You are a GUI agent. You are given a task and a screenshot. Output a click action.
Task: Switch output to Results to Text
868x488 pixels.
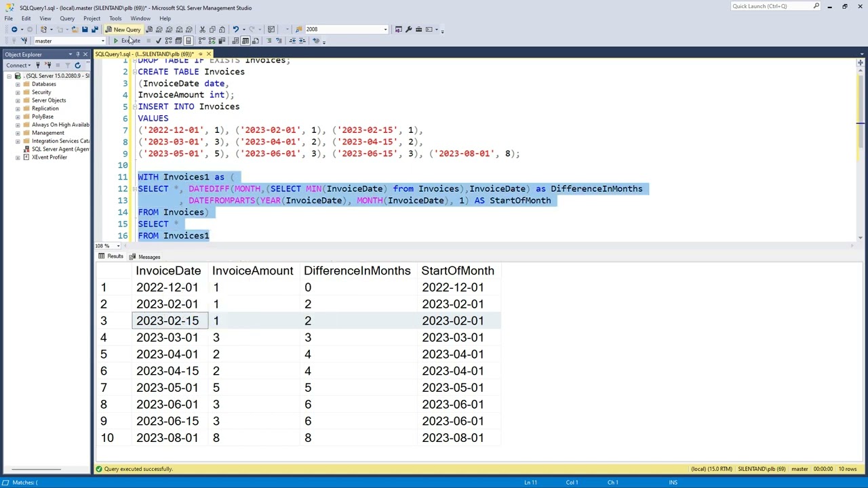235,41
